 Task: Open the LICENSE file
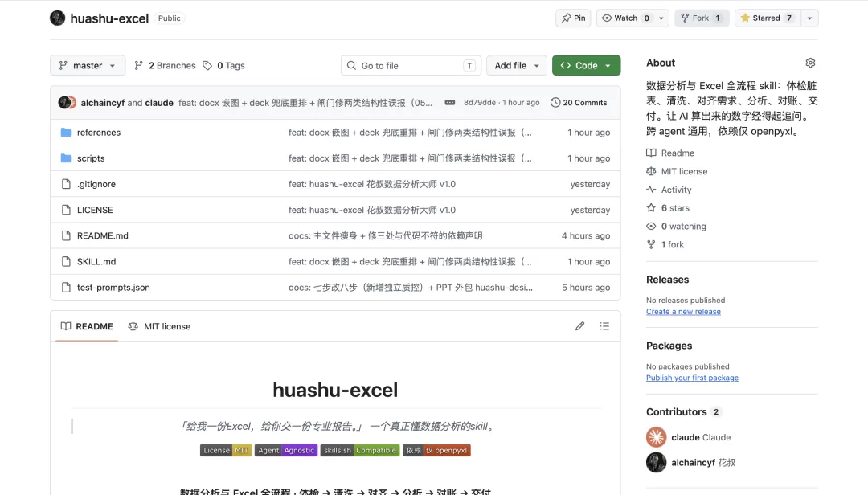pos(95,210)
